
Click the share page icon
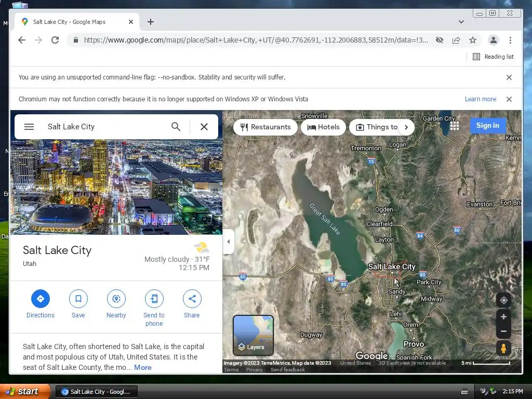456,40
